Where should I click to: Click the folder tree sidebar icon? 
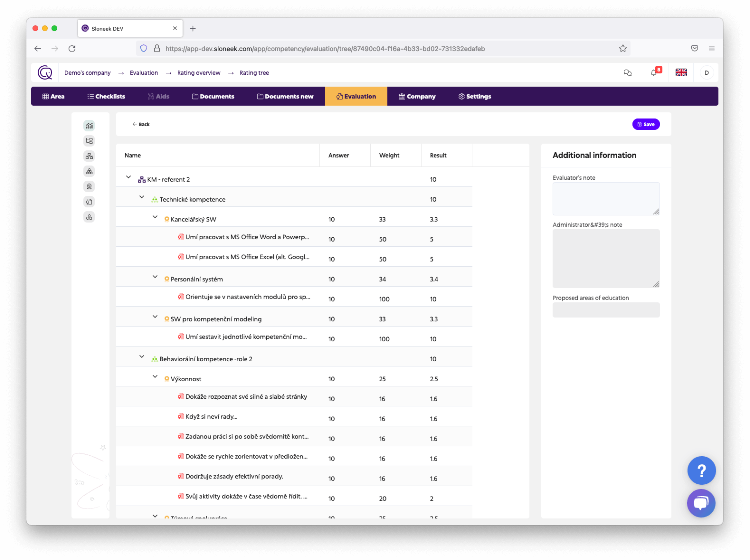89,141
